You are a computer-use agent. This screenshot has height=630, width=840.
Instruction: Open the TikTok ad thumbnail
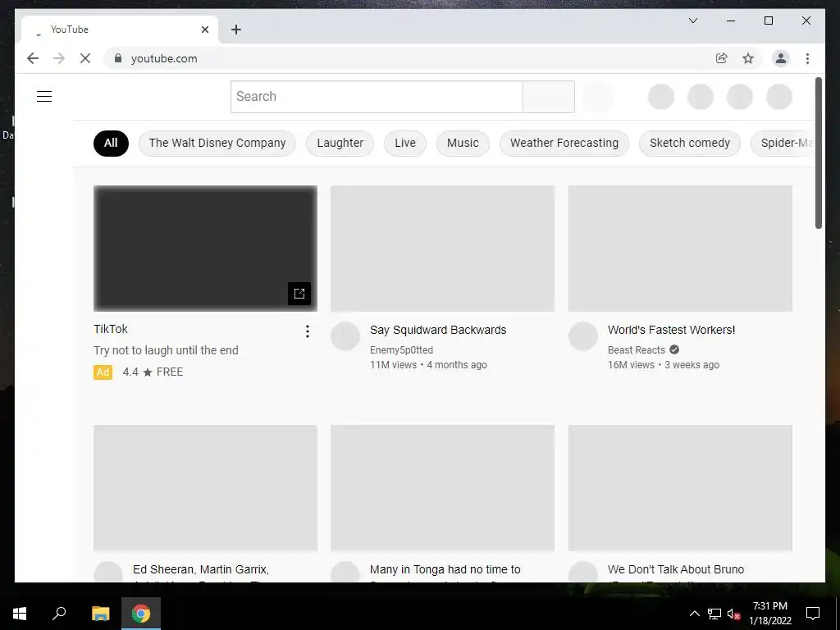(205, 248)
